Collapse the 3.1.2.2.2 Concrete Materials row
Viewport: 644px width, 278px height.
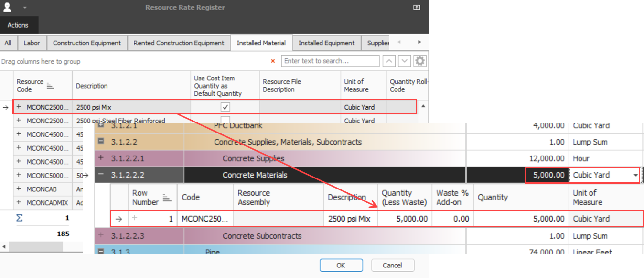point(101,175)
